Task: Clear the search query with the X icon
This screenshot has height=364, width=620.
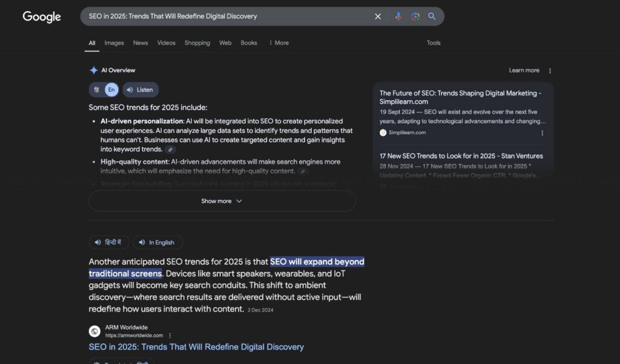Action: coord(378,16)
